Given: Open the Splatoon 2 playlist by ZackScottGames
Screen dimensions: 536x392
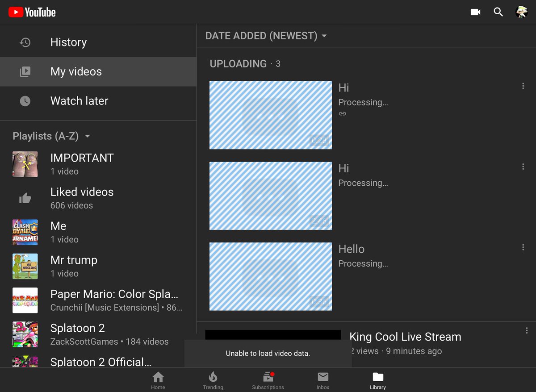Looking at the screenshot, I should coord(98,334).
